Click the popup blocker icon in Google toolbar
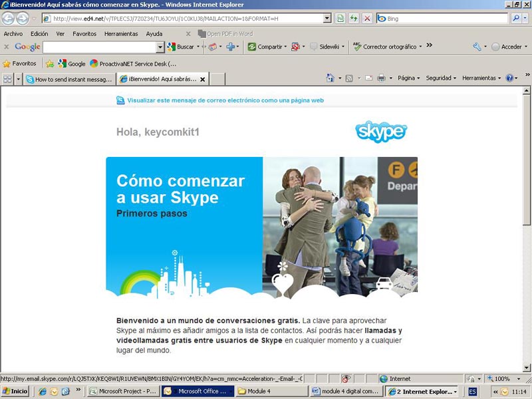The width and height of the screenshot is (532, 399). [x=295, y=47]
